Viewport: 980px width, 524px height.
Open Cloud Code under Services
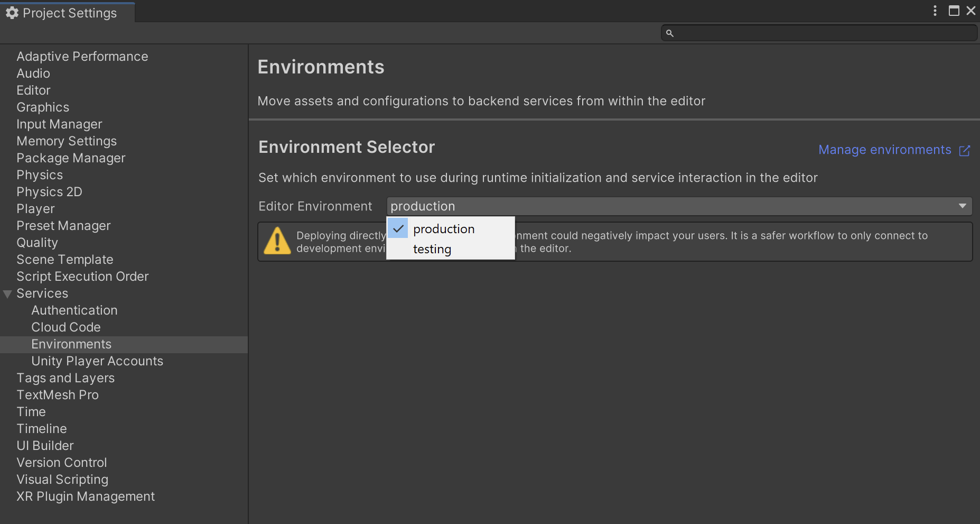[66, 327]
